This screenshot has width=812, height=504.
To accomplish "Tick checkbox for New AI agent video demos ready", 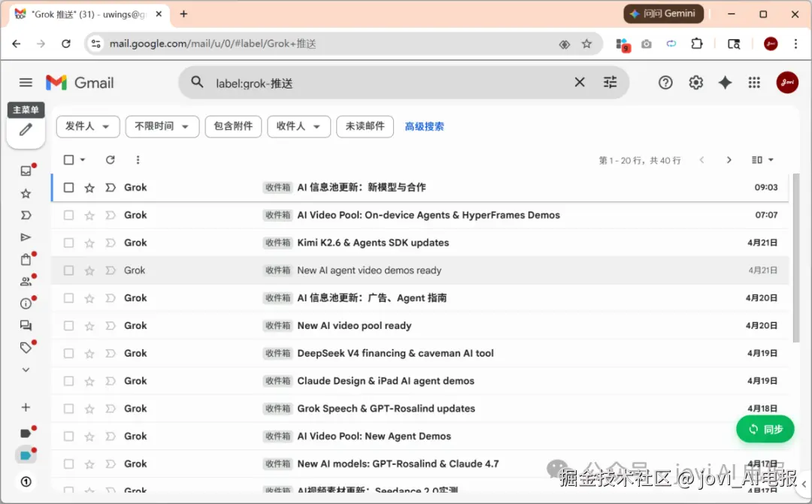I will pos(68,270).
